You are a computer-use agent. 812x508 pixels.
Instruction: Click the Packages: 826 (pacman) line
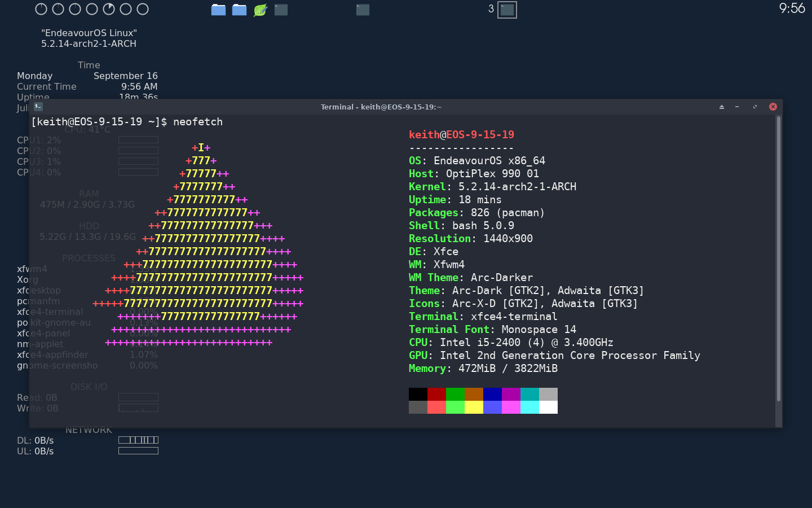[x=477, y=213]
